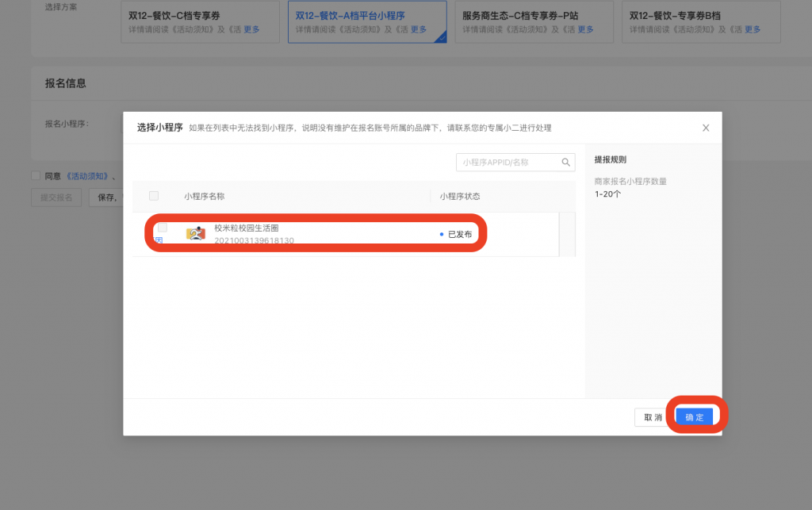Image resolution: width=812 pixels, height=510 pixels.
Task: Select the 服务商生态-C档专享券-P站 plan card
Action: tap(534, 21)
